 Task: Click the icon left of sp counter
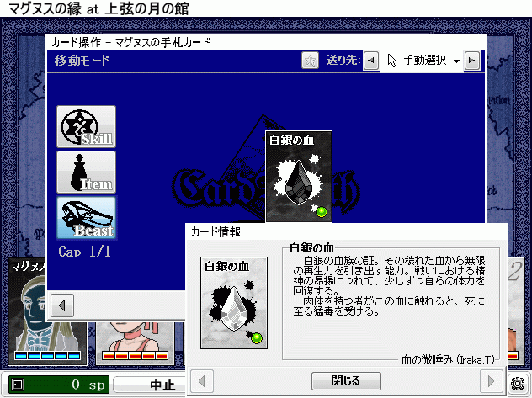tap(18, 385)
